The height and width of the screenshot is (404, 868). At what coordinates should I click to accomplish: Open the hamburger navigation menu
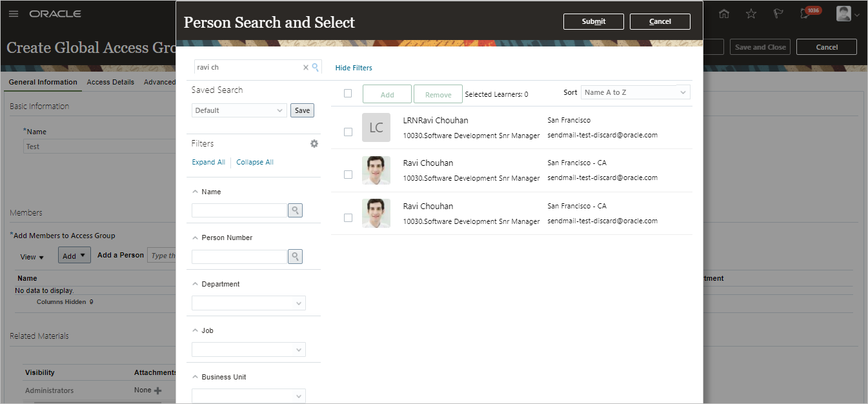(14, 14)
